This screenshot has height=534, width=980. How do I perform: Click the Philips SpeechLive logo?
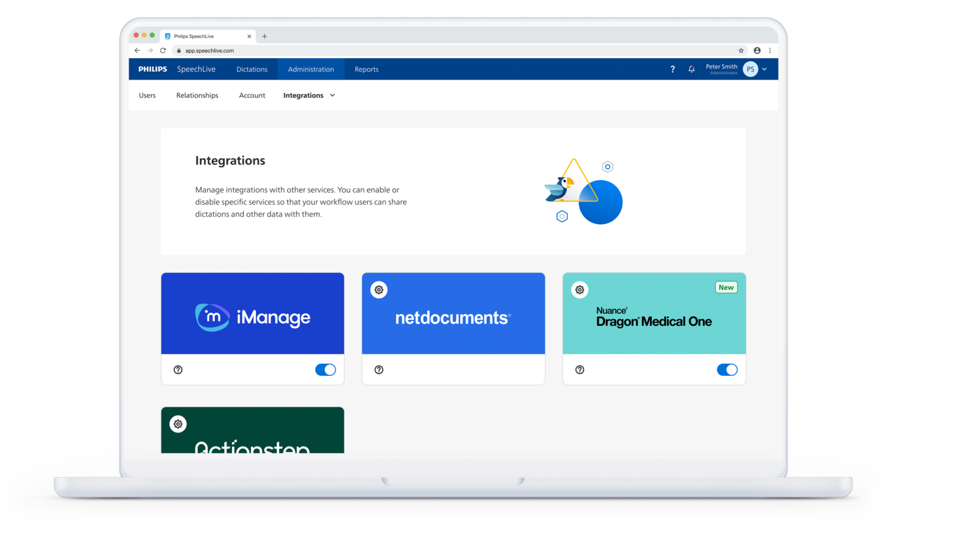(177, 69)
